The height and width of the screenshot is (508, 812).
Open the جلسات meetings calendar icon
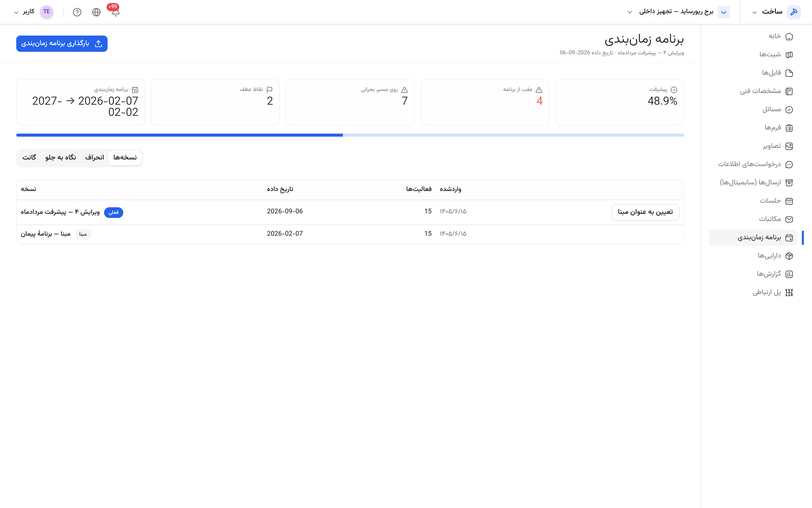[789, 201]
